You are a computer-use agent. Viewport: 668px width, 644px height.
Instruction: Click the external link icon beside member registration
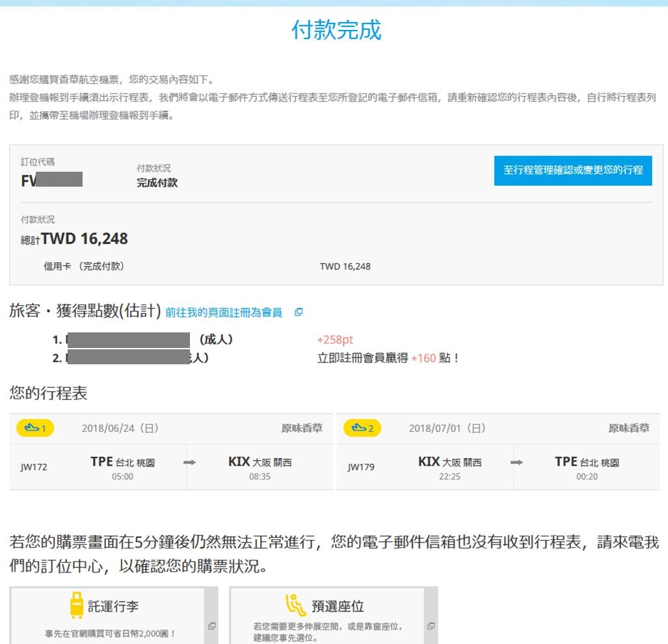[299, 312]
